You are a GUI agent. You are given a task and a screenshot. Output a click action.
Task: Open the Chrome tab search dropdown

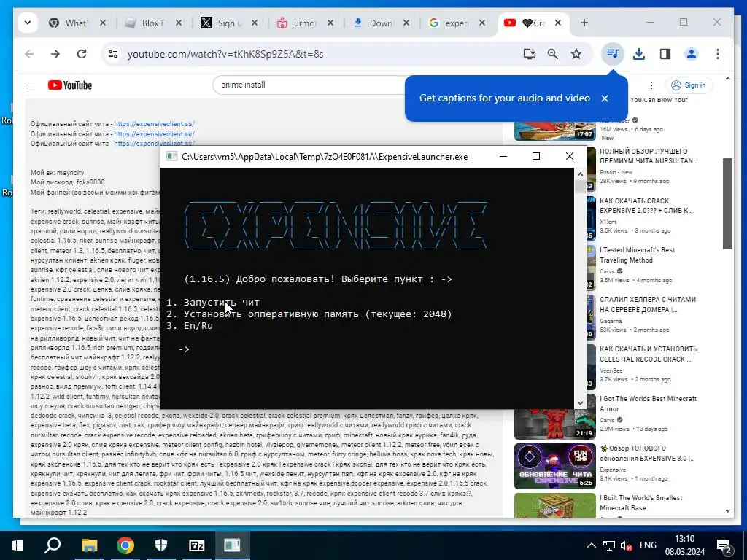[28, 23]
